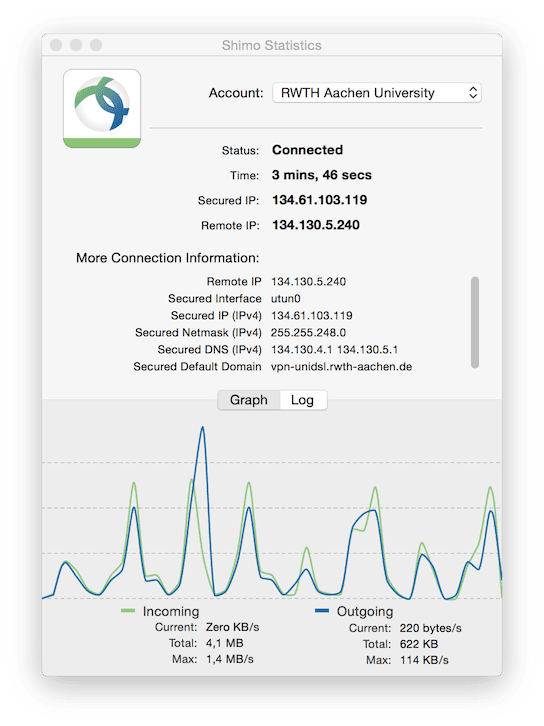Screen dimensions: 544x726
Task: Click the Outgoing Max value 114 KB/s
Action: (x=424, y=660)
